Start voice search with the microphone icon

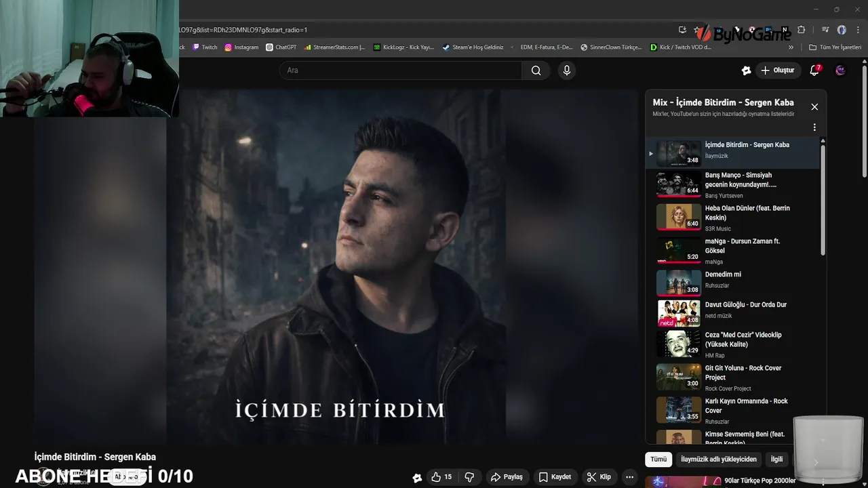click(567, 70)
